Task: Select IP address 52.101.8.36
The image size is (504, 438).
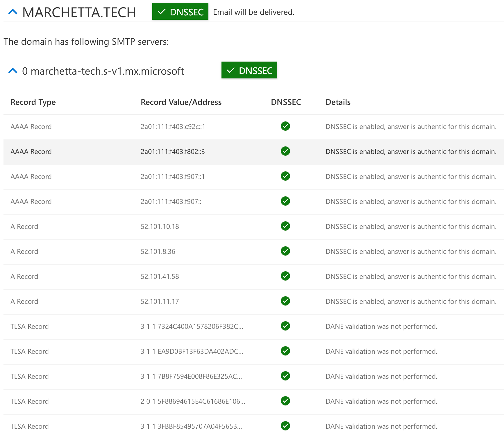Action: (158, 252)
